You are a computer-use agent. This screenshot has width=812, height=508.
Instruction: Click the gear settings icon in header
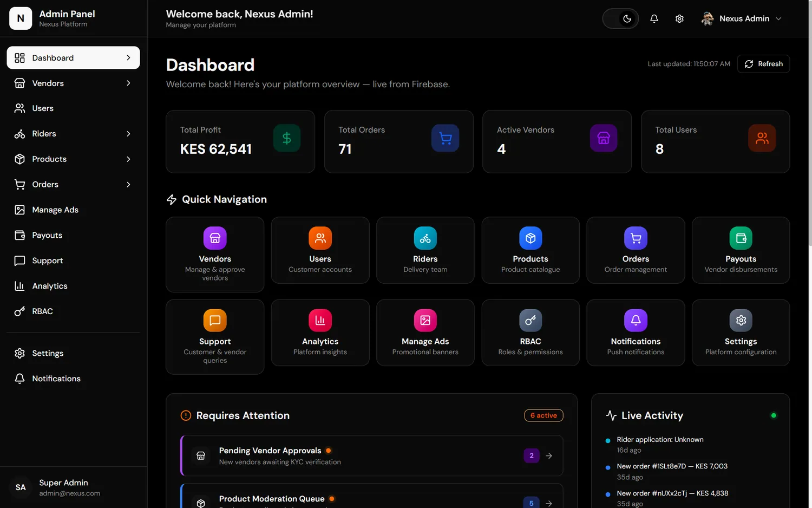679,19
